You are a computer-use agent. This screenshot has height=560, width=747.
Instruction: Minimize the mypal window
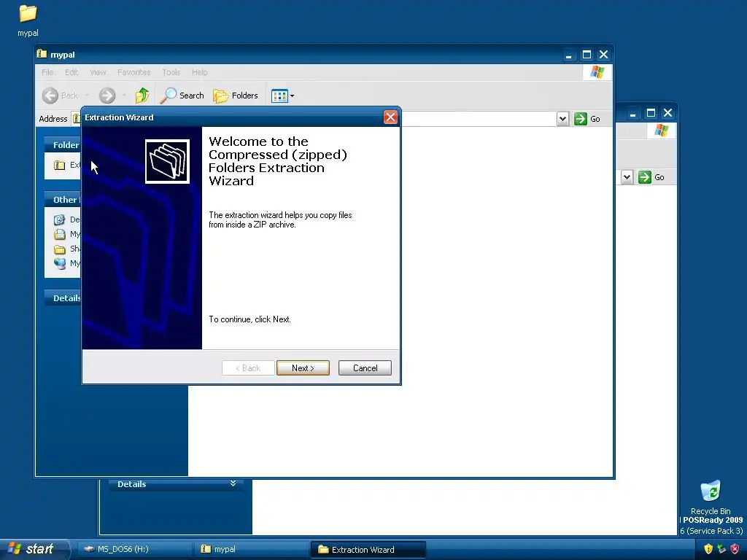(x=568, y=55)
